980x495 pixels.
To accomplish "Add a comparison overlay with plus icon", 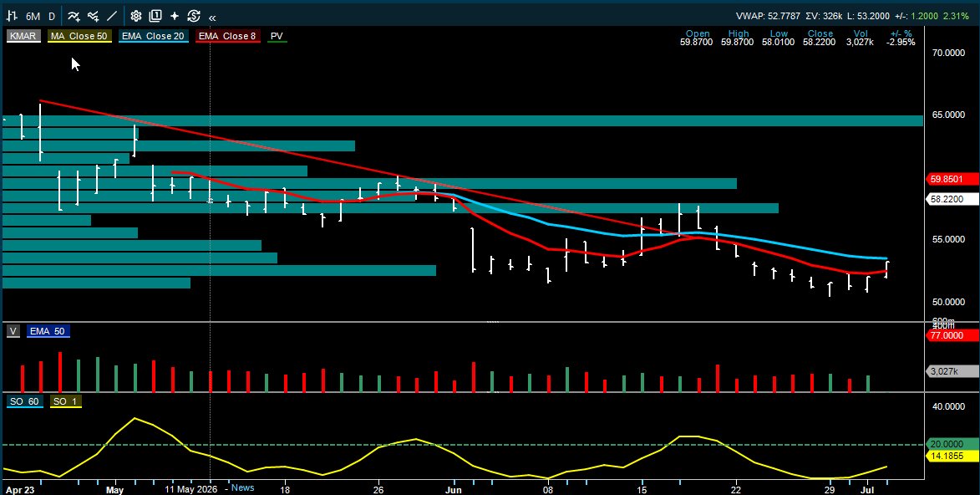I will point(93,16).
